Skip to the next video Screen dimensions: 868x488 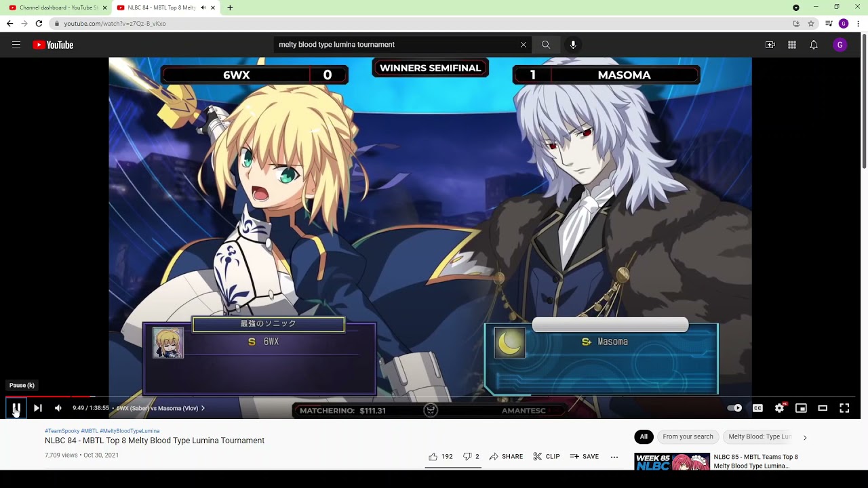click(x=38, y=408)
